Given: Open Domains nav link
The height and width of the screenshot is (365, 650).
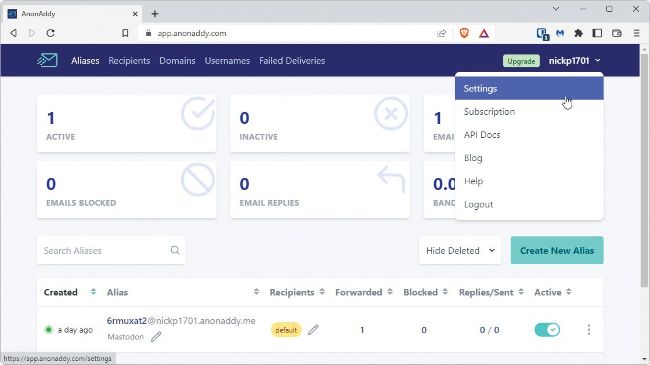Looking at the screenshot, I should coord(177,61).
